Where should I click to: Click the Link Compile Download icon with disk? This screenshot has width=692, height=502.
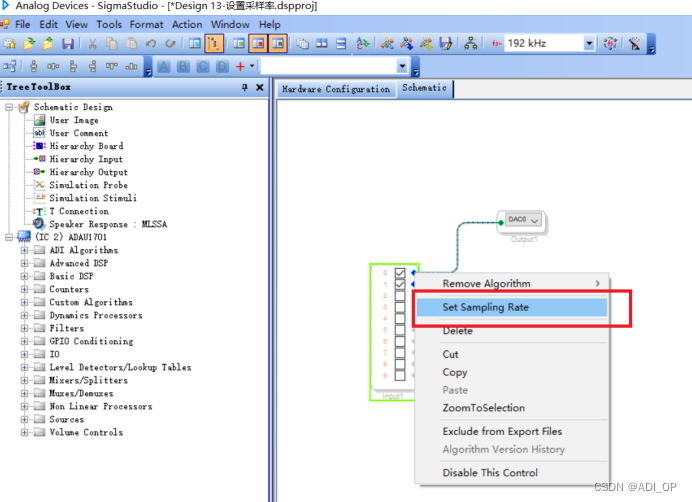point(446,43)
